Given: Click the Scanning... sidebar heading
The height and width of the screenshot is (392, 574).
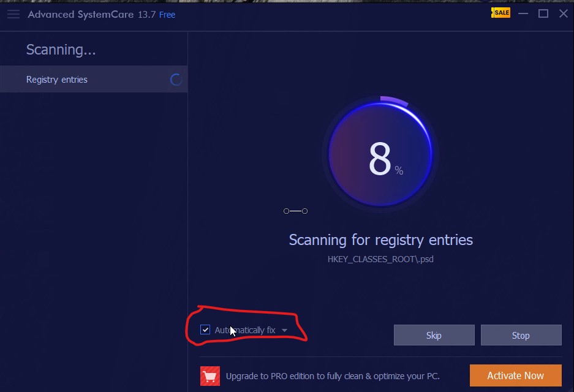Looking at the screenshot, I should tap(61, 50).
